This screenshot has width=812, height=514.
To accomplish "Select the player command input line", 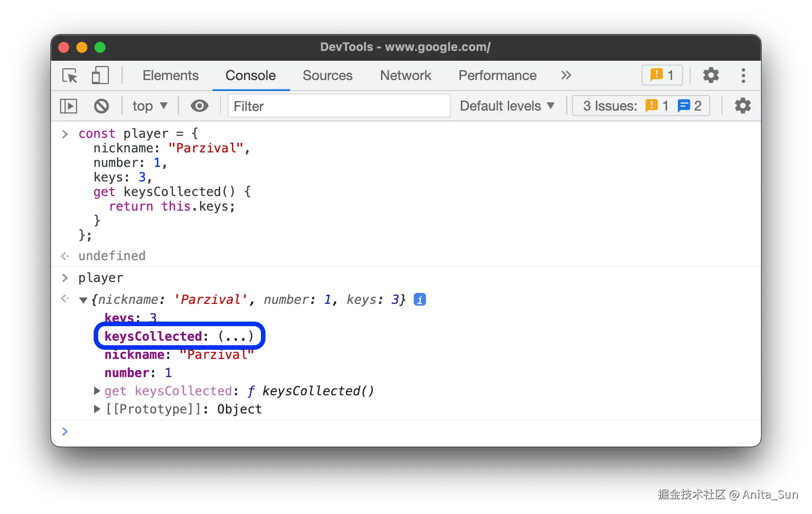I will [x=100, y=277].
